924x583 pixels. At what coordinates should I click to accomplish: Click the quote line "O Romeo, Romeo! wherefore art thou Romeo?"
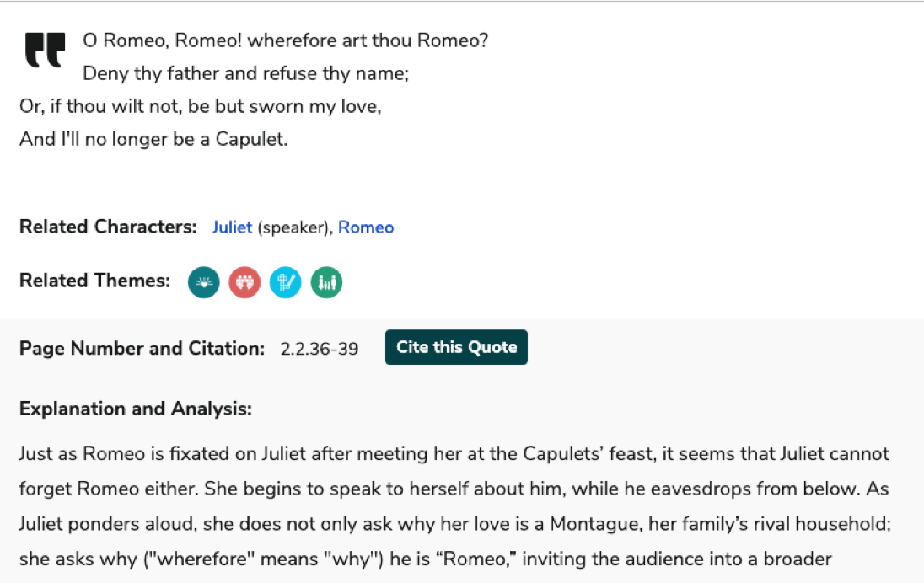285,40
